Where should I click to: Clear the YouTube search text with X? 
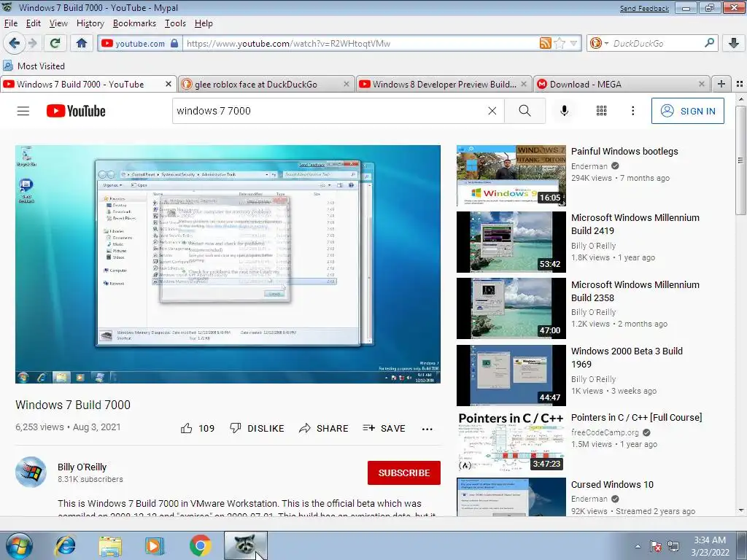tap(492, 111)
